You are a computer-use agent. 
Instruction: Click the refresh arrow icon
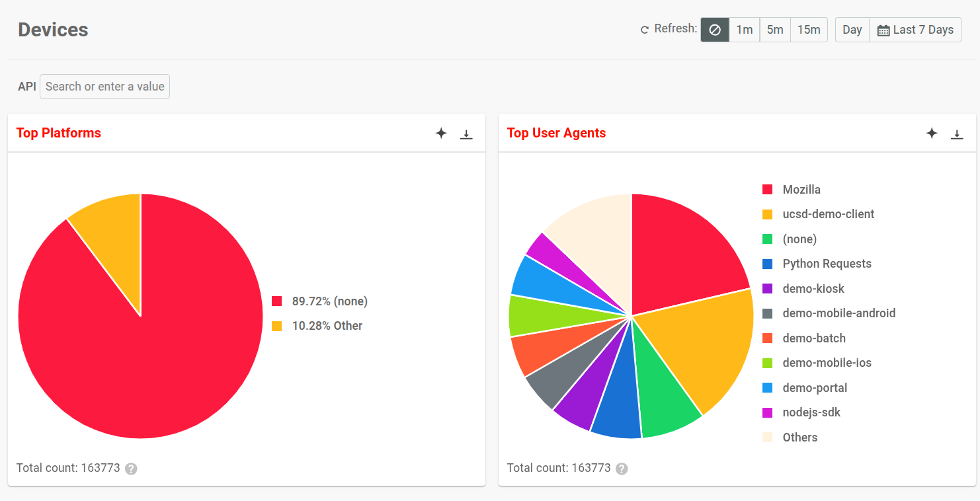click(x=643, y=29)
